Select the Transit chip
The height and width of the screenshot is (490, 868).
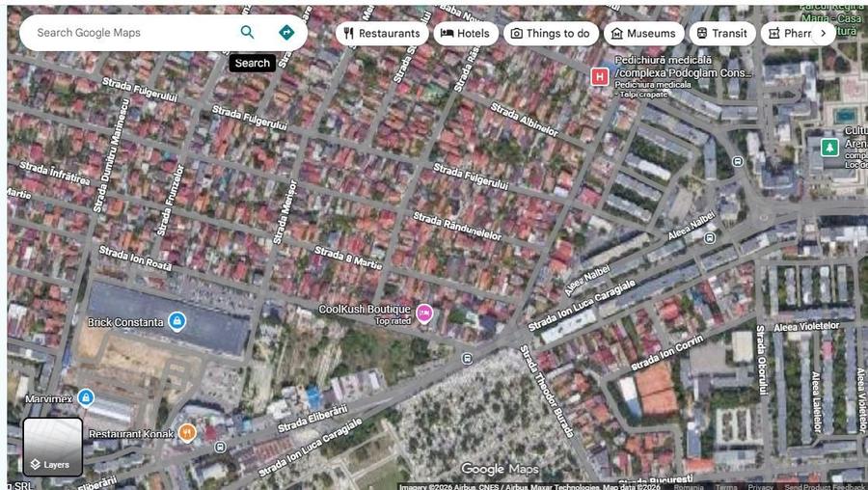pos(721,33)
